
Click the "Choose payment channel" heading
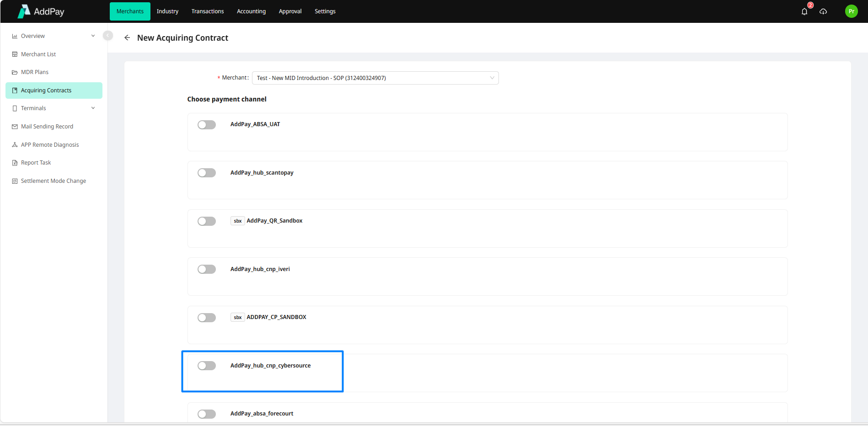coord(227,99)
